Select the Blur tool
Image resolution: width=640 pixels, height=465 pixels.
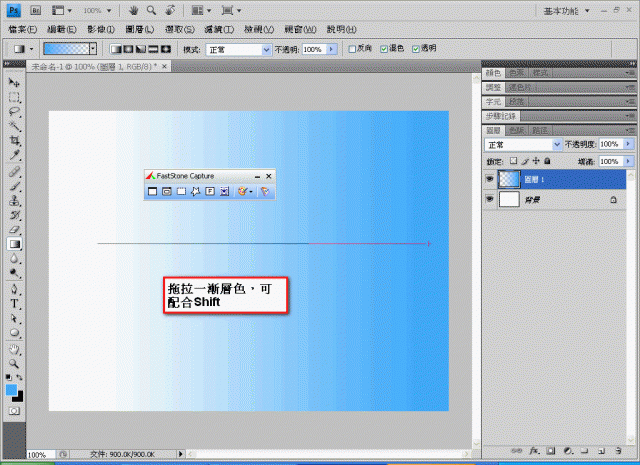[x=14, y=258]
